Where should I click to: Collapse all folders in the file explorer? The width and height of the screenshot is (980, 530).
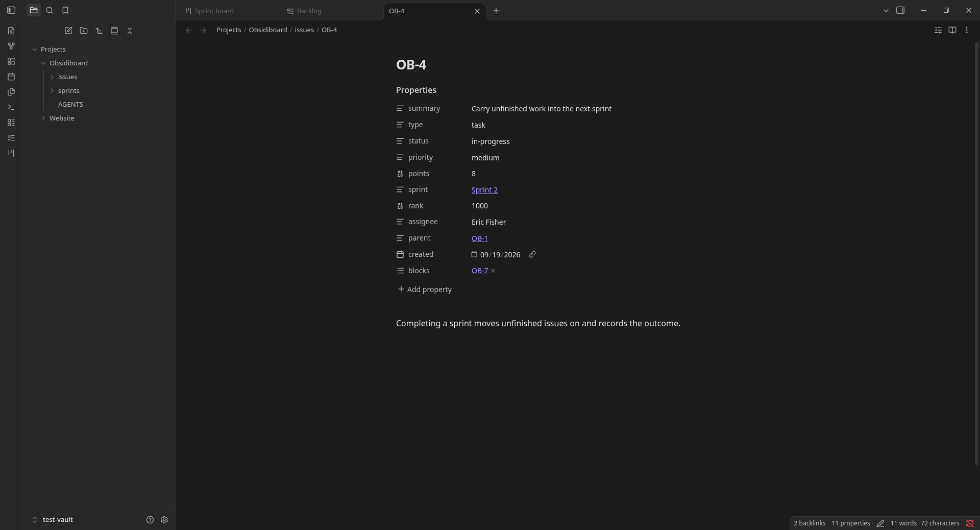tap(130, 31)
